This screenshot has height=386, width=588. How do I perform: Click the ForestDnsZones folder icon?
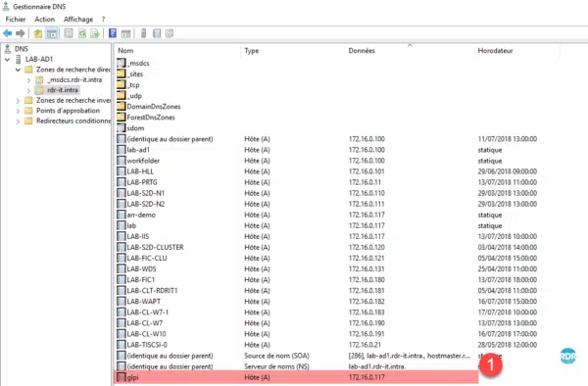pyautogui.click(x=122, y=118)
